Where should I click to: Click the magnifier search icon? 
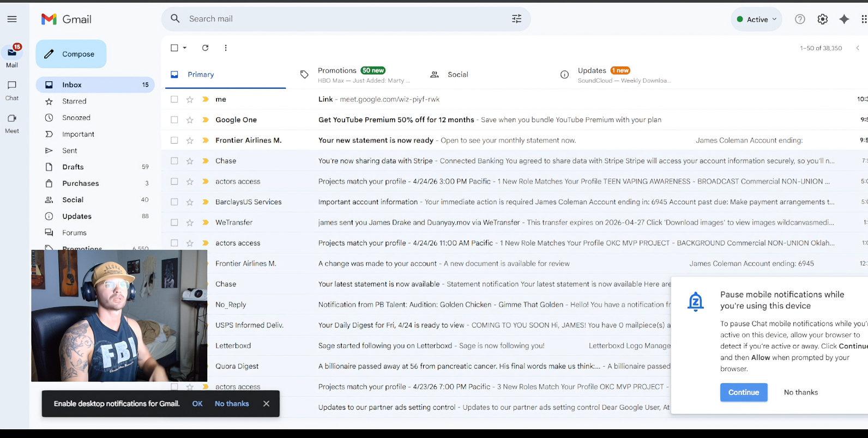[x=175, y=19]
